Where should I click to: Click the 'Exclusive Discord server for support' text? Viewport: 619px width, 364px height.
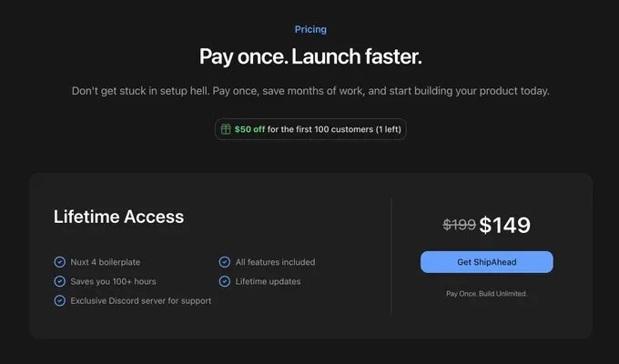click(140, 300)
